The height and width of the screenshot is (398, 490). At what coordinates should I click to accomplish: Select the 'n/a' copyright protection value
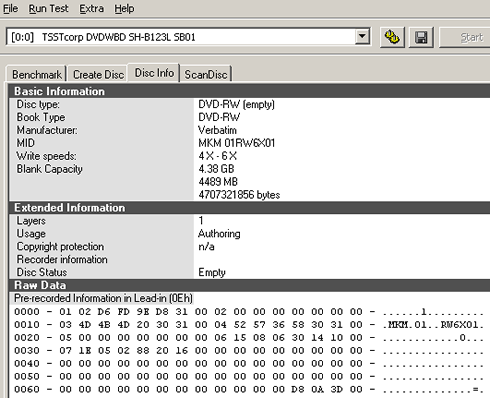point(206,247)
